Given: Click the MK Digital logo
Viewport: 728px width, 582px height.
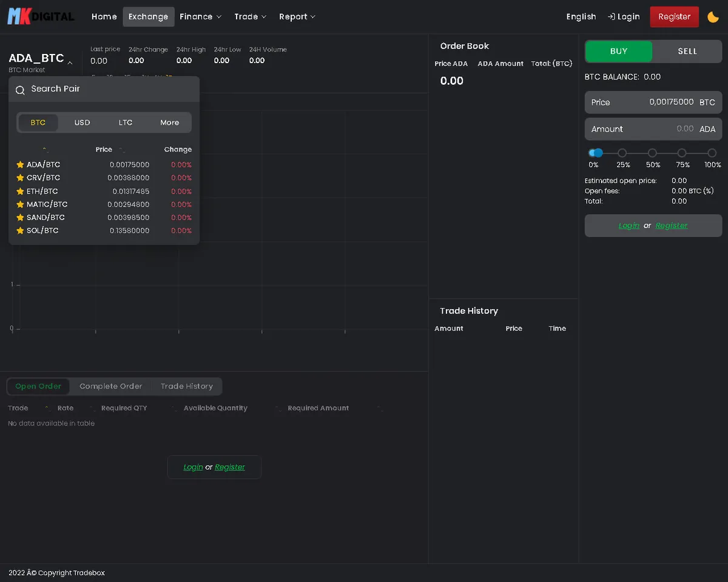Looking at the screenshot, I should tap(40, 16).
